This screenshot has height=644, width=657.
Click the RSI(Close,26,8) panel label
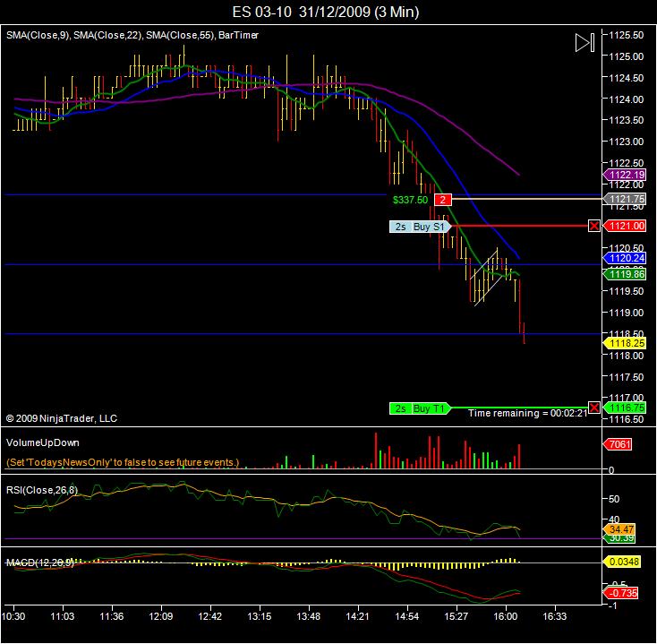(x=42, y=490)
